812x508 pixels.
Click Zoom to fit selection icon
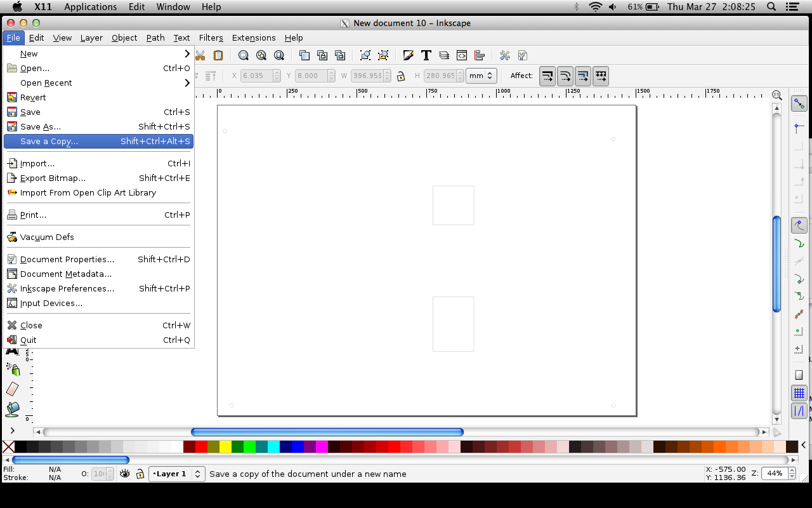(x=244, y=55)
